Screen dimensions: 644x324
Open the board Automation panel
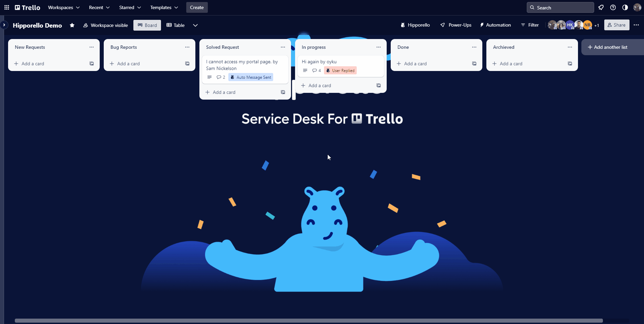pos(495,25)
